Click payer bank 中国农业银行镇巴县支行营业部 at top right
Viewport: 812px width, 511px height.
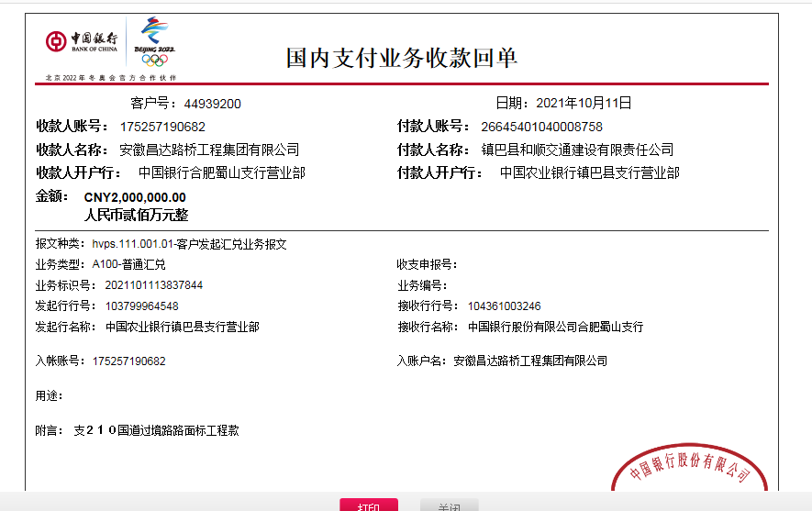click(589, 172)
